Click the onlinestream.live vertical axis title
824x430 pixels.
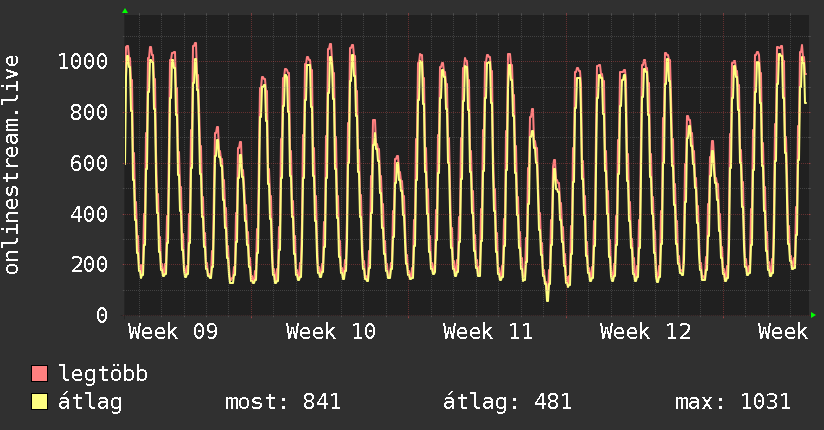(x=13, y=179)
